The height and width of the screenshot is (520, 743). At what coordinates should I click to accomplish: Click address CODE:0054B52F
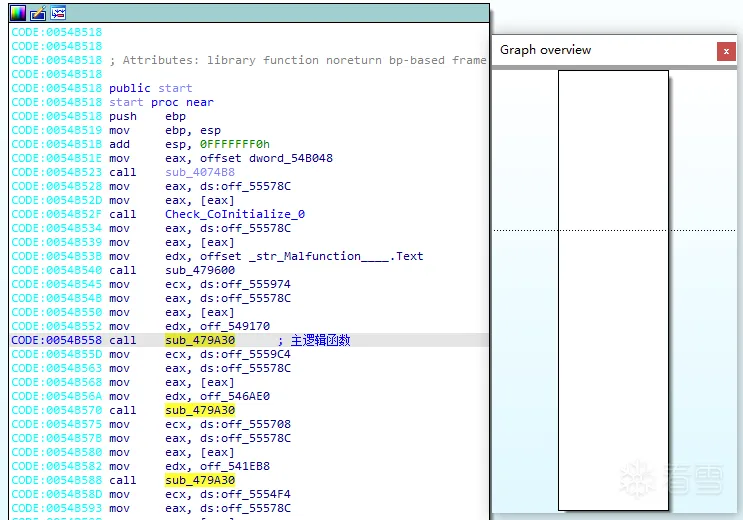pyautogui.click(x=56, y=214)
